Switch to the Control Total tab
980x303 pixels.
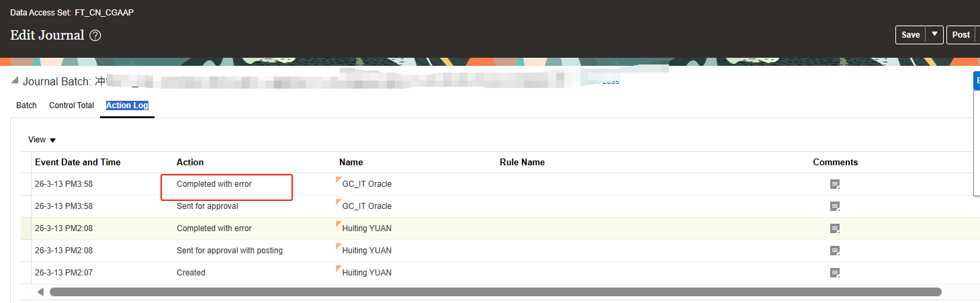pyautogui.click(x=71, y=105)
